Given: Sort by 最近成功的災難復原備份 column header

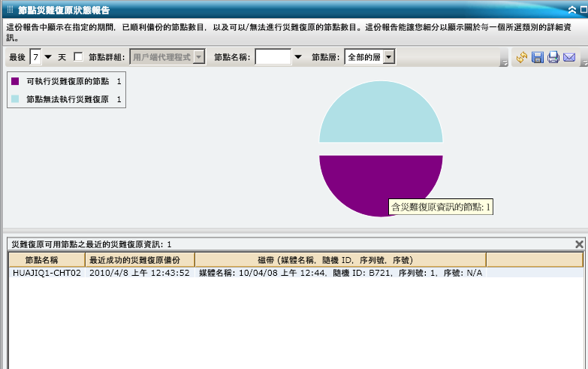Looking at the screenshot, I should coord(140,260).
